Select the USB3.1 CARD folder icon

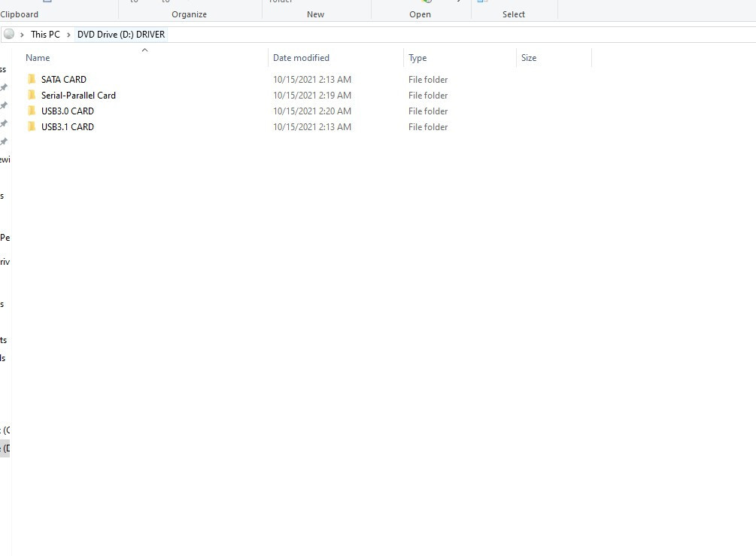32,127
